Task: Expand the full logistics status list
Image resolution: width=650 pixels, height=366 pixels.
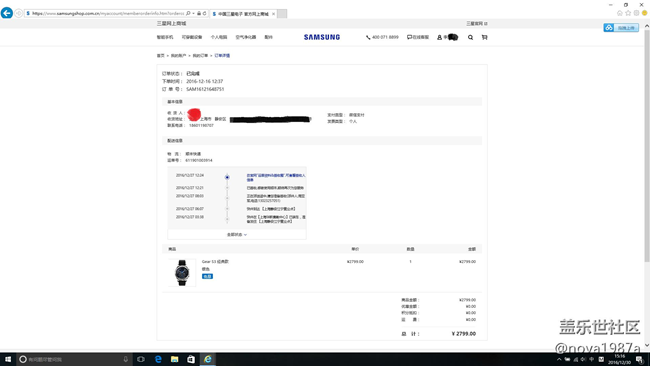Action: pyautogui.click(x=237, y=235)
